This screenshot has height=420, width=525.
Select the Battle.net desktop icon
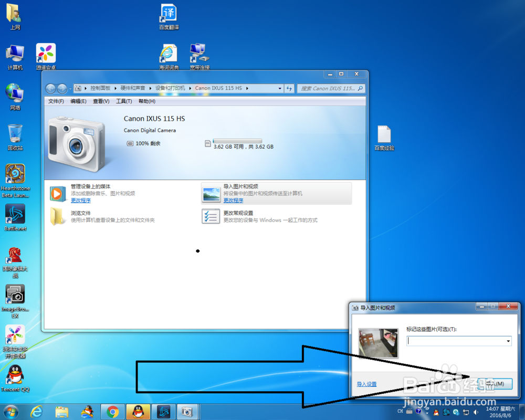tap(15, 218)
